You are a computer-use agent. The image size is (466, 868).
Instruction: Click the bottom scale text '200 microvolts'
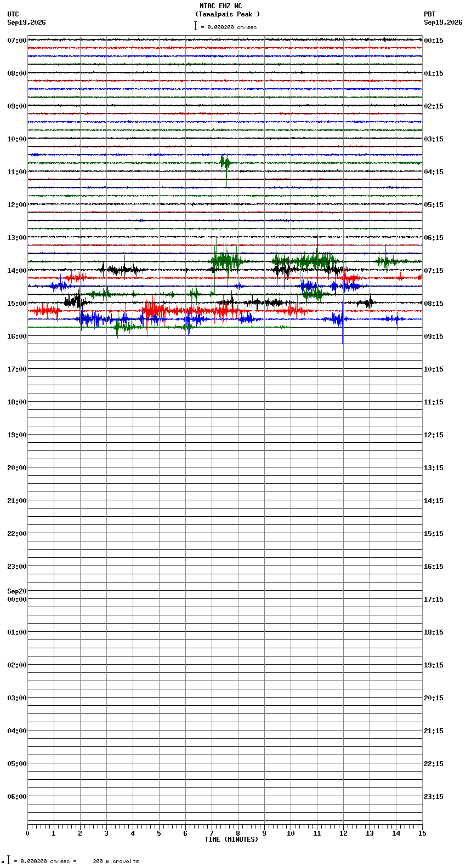[116, 861]
